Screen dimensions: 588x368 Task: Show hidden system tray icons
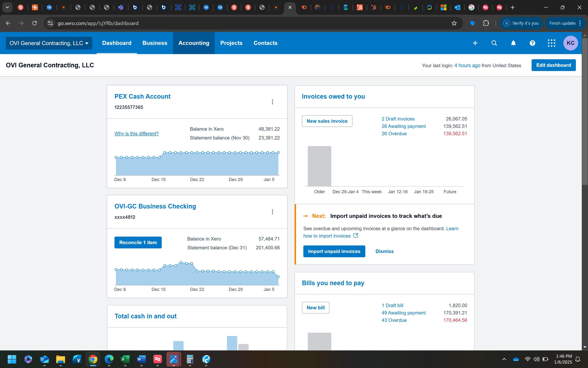504,359
